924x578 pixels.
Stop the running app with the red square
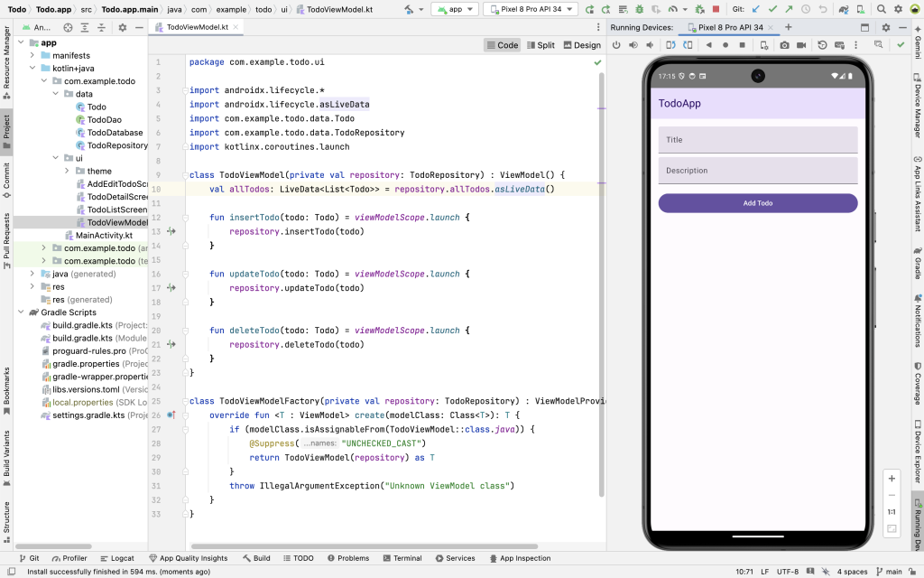click(716, 9)
